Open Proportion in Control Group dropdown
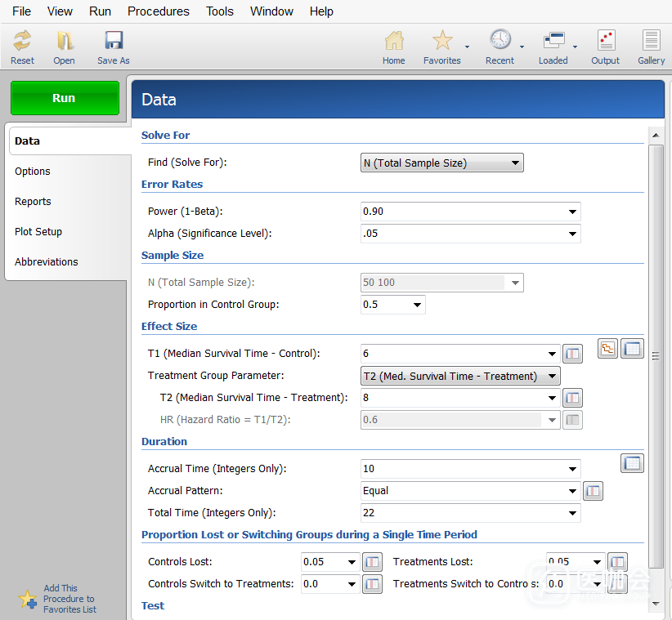 click(417, 306)
